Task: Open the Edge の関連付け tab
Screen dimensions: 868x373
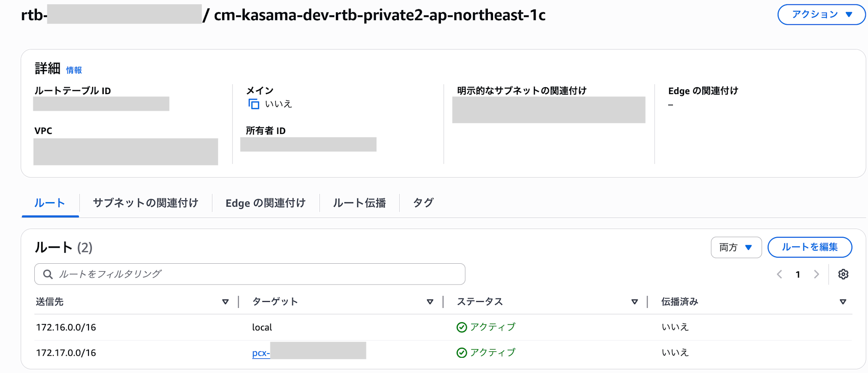Action: click(x=265, y=203)
